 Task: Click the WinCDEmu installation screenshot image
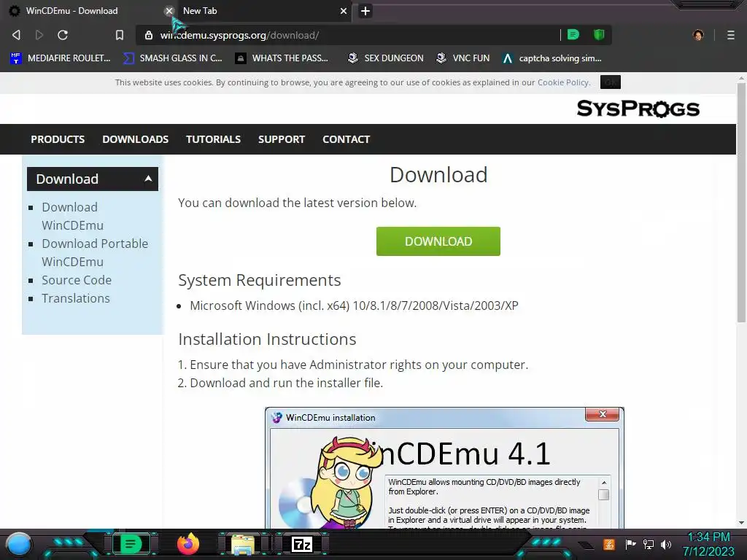(x=444, y=467)
